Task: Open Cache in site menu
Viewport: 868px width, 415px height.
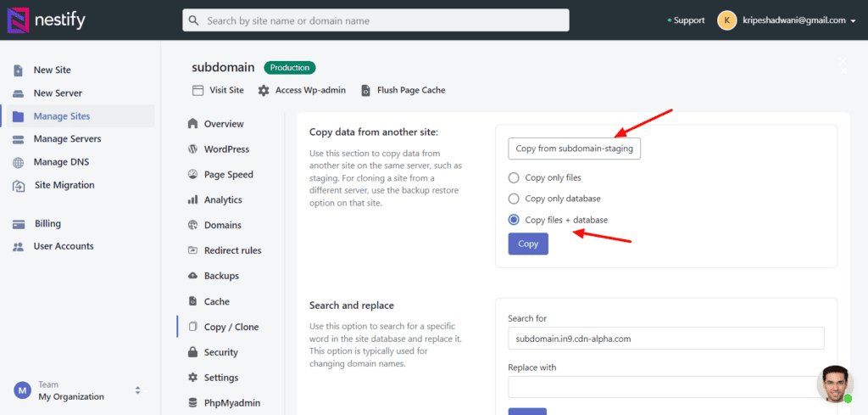Action: click(x=216, y=301)
